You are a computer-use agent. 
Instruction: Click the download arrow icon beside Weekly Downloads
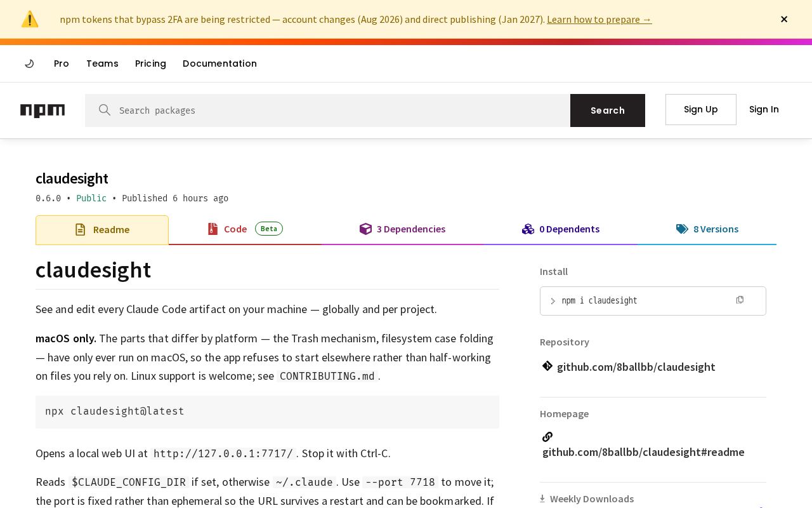point(542,498)
